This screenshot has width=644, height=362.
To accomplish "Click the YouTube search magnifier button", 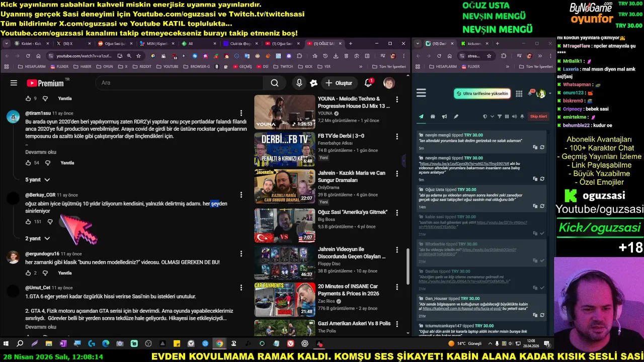I will tap(275, 83).
